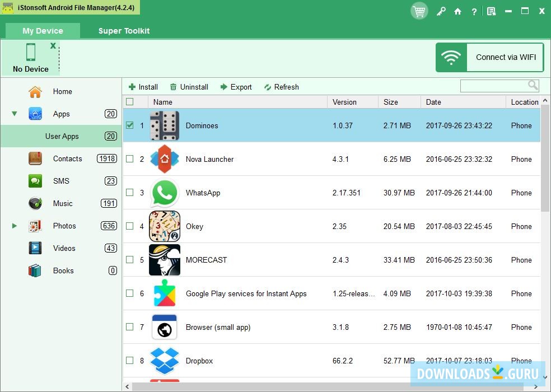Viewport: 551px width, 392px height.
Task: Click MORECAST size 33.41 MB
Action: tap(399, 260)
